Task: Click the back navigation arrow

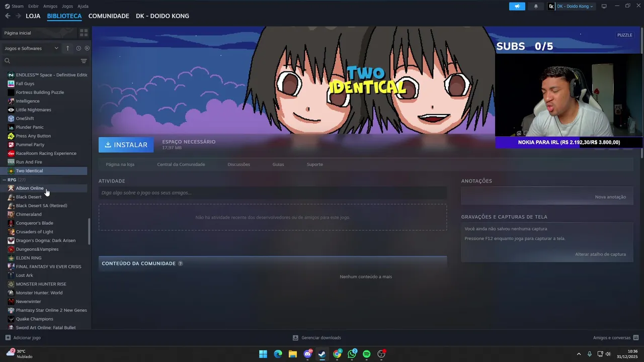Action: pyautogui.click(x=8, y=16)
